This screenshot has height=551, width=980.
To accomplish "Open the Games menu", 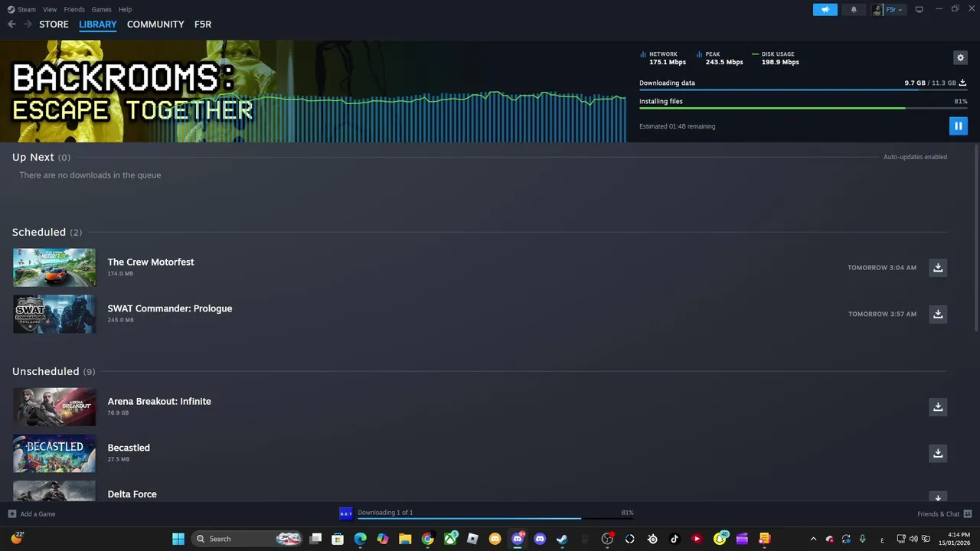I will (101, 9).
